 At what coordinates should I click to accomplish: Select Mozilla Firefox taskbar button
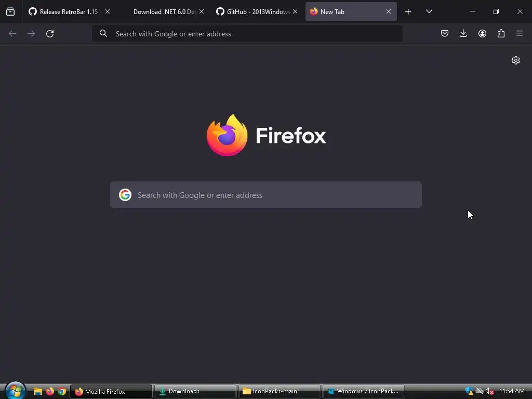pyautogui.click(x=111, y=392)
